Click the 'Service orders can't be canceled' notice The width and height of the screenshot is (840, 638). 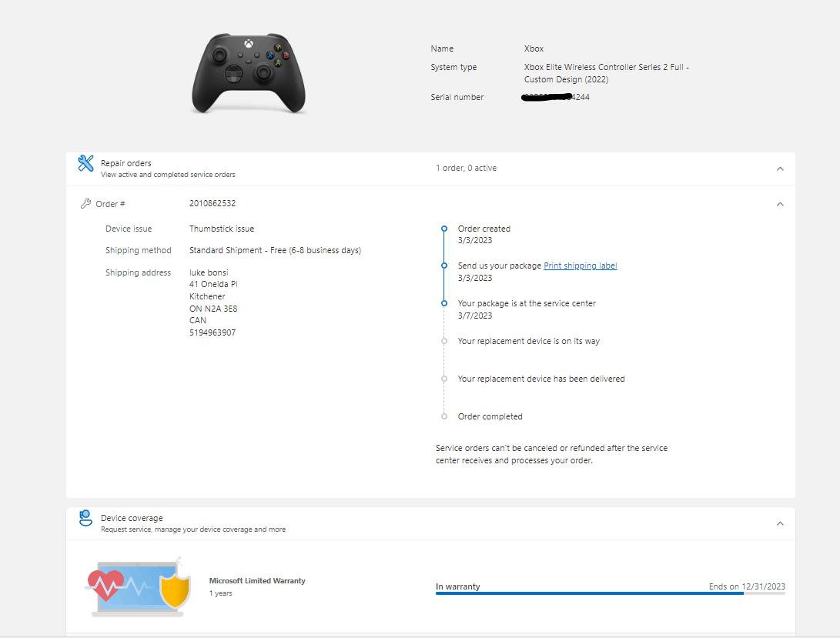(x=551, y=454)
